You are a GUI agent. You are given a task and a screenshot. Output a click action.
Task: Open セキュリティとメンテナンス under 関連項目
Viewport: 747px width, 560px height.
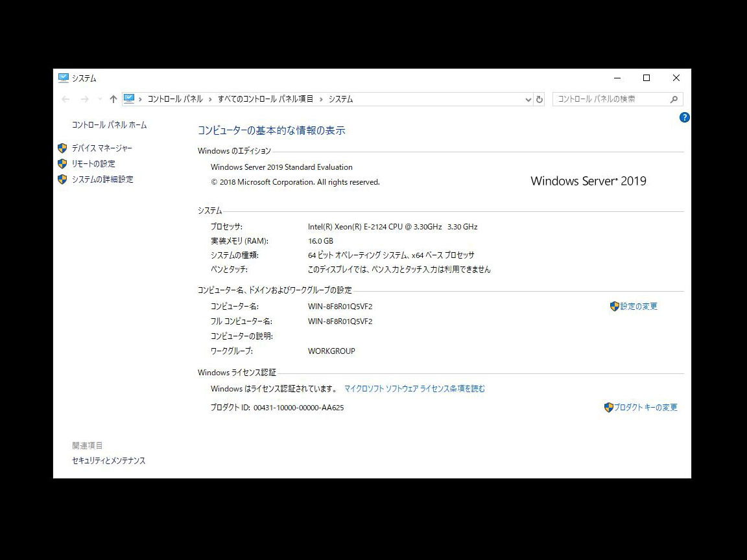pos(108,461)
